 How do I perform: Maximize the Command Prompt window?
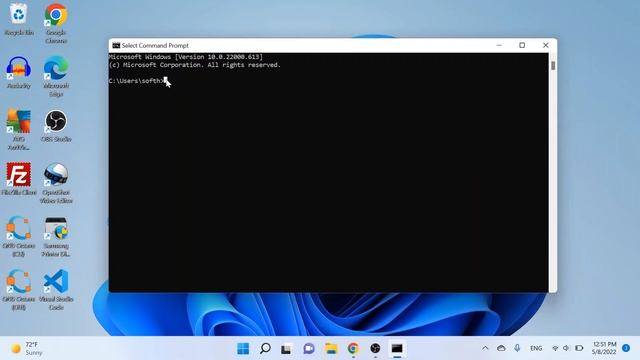(522, 45)
